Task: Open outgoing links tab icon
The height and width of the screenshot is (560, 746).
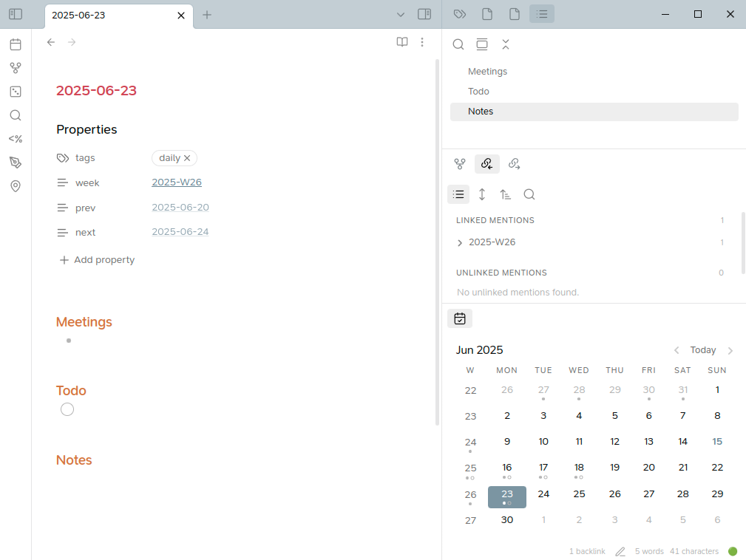Action: coord(515,164)
